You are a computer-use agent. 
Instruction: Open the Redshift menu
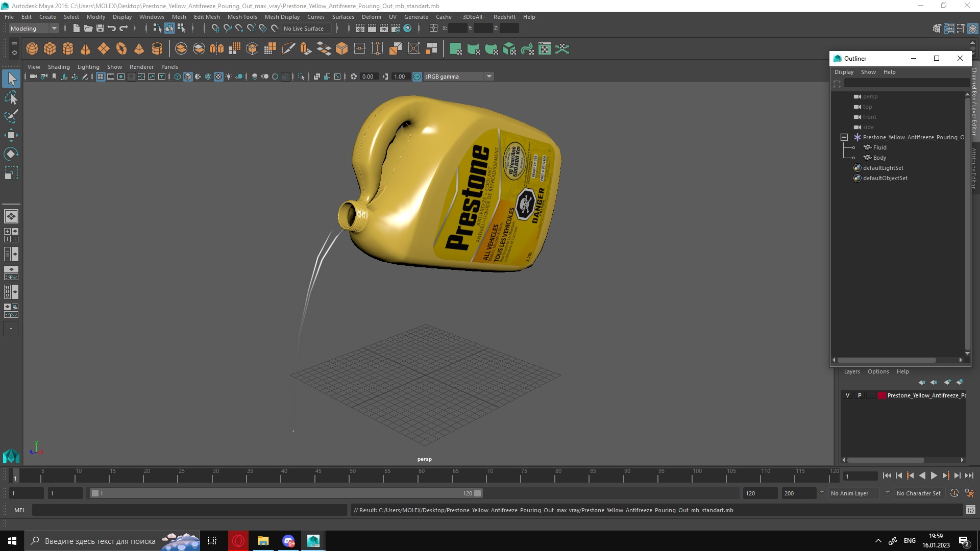tap(504, 17)
